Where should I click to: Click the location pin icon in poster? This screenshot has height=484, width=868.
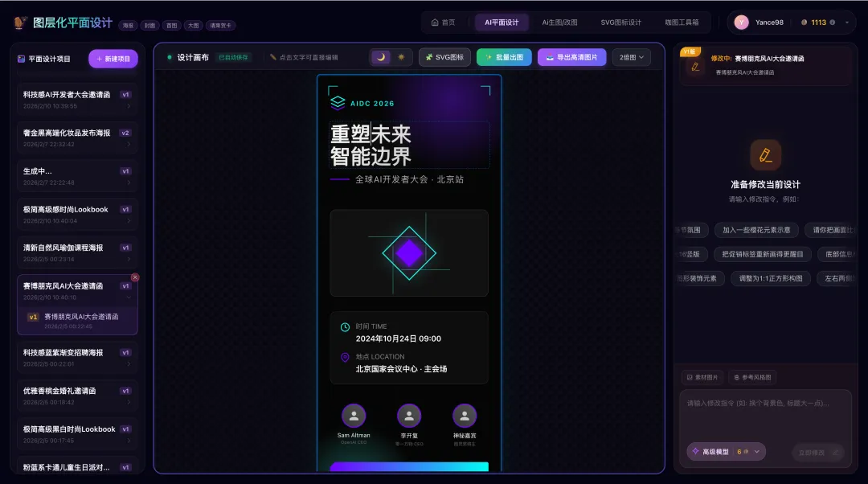(x=345, y=358)
